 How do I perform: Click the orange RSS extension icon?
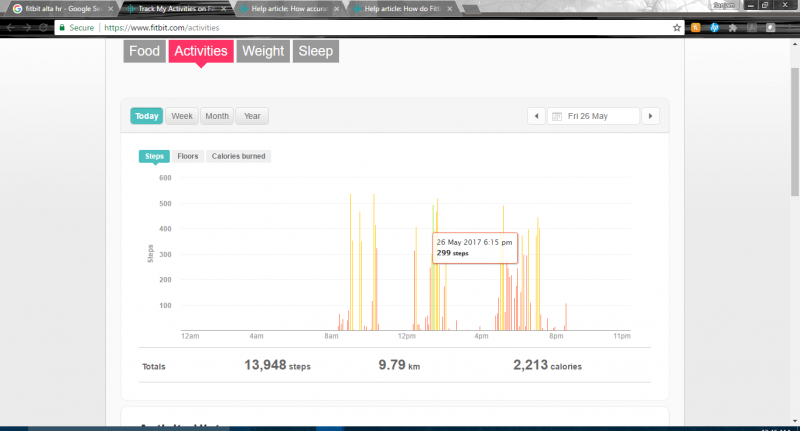(696, 28)
